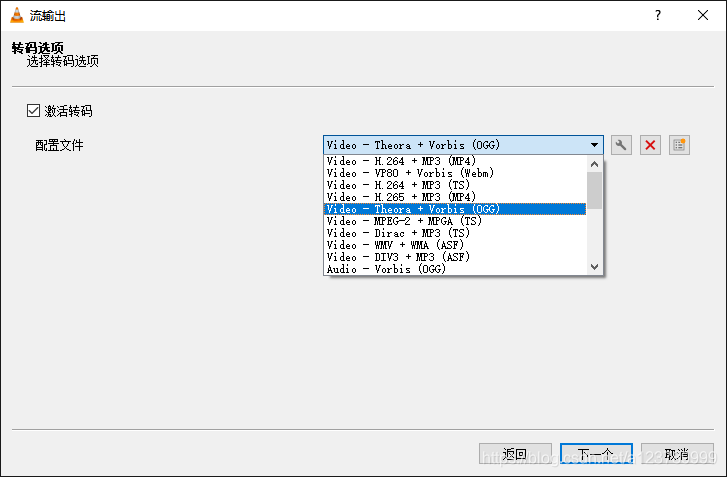Uncheck the 激活转码 checkbox
The image size is (727, 477).
tap(33, 111)
